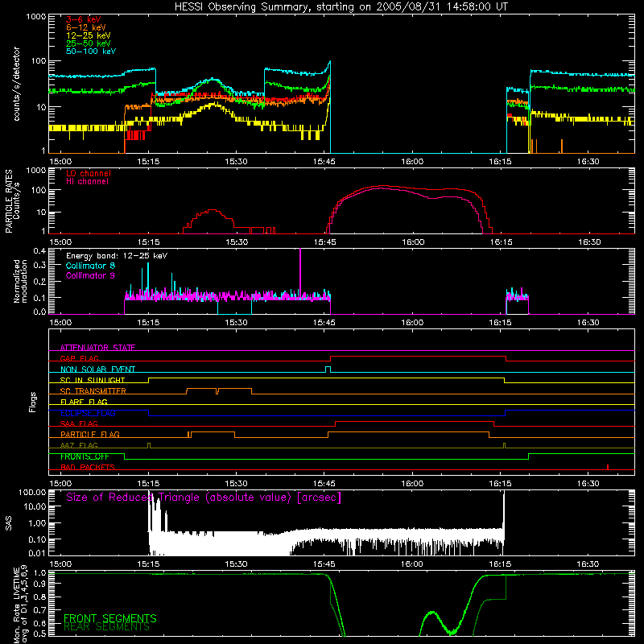Click the ECLIPSE_FLAG label
Screen dimensions: 644x644
click(88, 413)
